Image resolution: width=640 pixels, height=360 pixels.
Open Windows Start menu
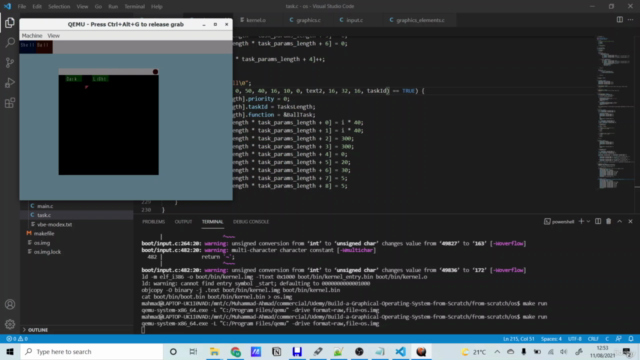10,351
